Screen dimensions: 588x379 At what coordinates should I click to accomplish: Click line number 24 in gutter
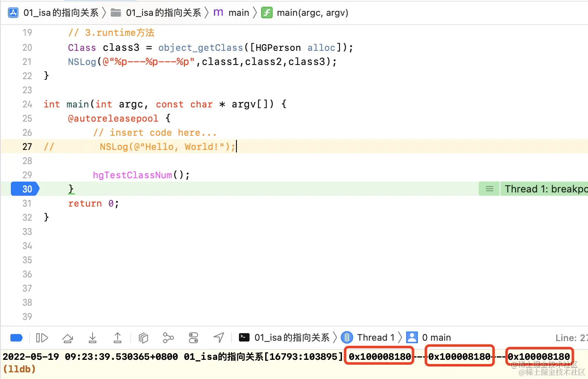point(27,104)
